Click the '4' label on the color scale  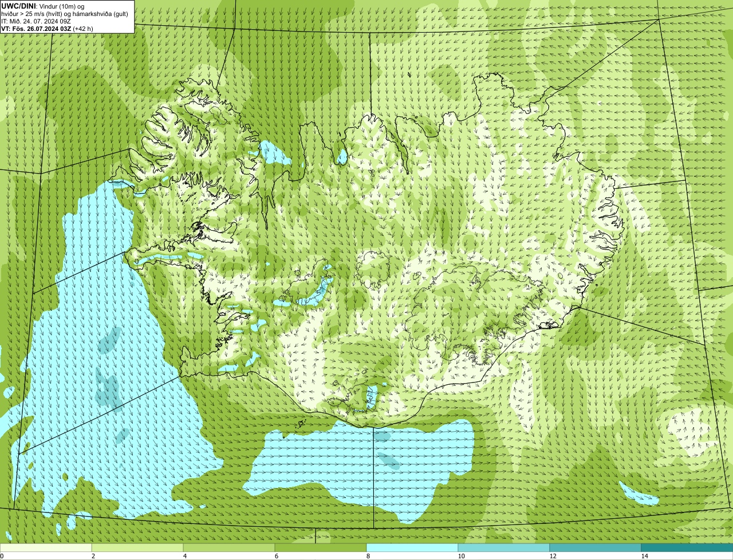coord(184,556)
